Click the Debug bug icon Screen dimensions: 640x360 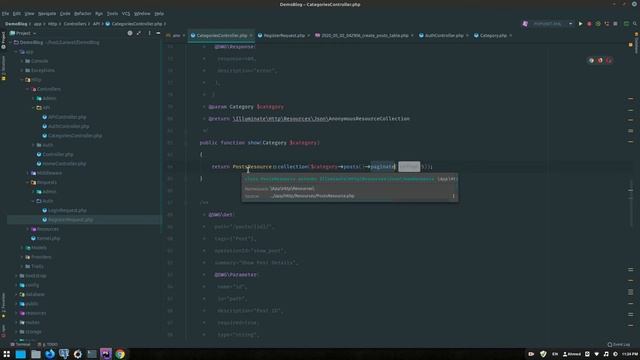(x=589, y=24)
